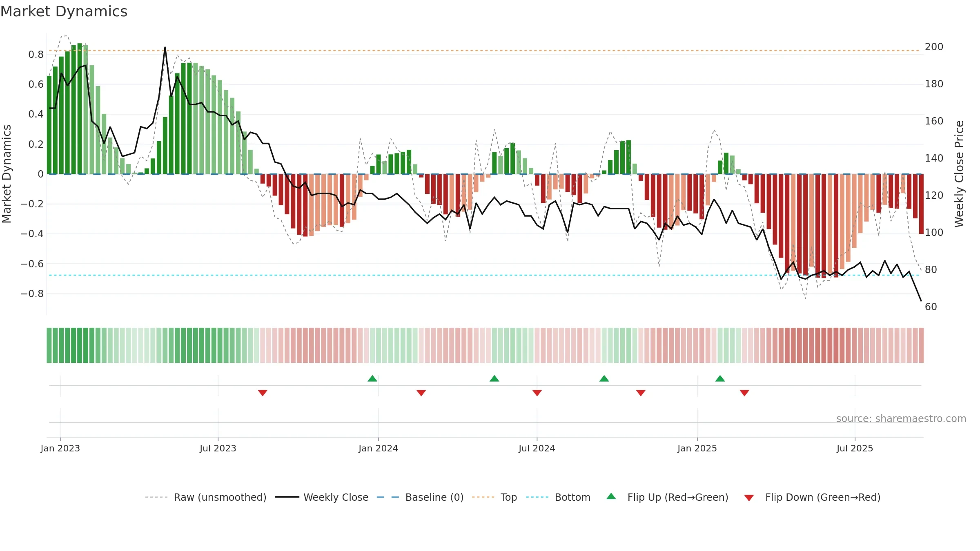Click the black Weekly Close line sample in legend
This screenshot has height=551, width=980.
[x=287, y=497]
